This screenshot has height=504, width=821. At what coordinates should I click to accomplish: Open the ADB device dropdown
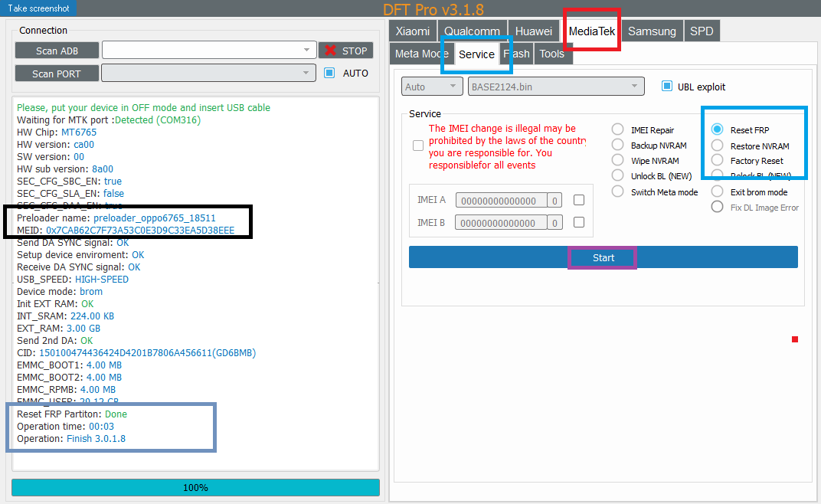[x=209, y=51]
